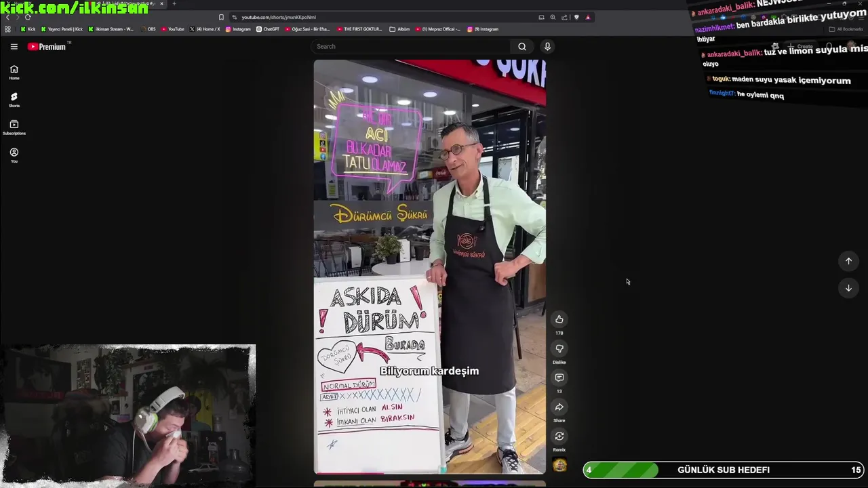Open the Kick bookmark
Image resolution: width=868 pixels, height=488 pixels.
pos(28,29)
